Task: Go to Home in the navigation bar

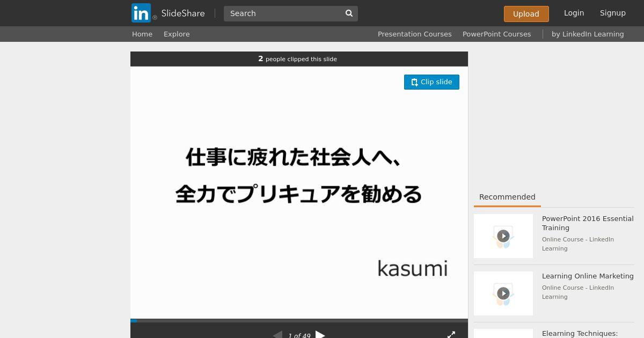Action: tap(142, 34)
